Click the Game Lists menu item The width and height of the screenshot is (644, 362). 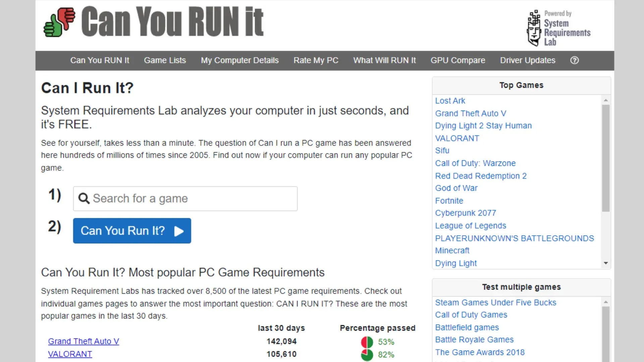click(x=164, y=60)
